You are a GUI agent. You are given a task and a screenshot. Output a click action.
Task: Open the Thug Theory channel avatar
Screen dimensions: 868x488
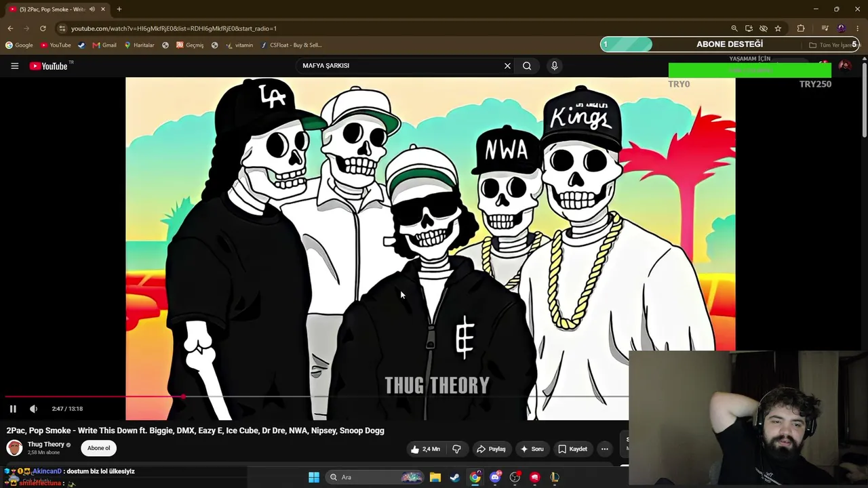tap(14, 448)
